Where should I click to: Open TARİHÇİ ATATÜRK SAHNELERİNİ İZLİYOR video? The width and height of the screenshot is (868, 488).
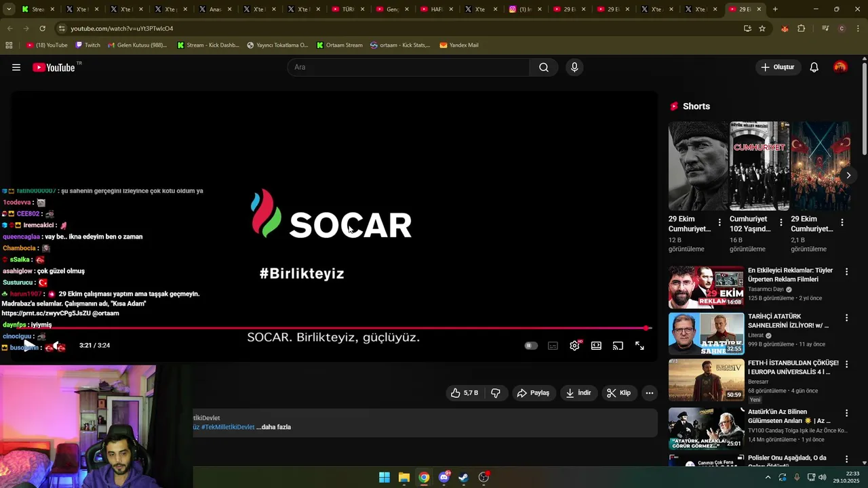[x=788, y=321]
